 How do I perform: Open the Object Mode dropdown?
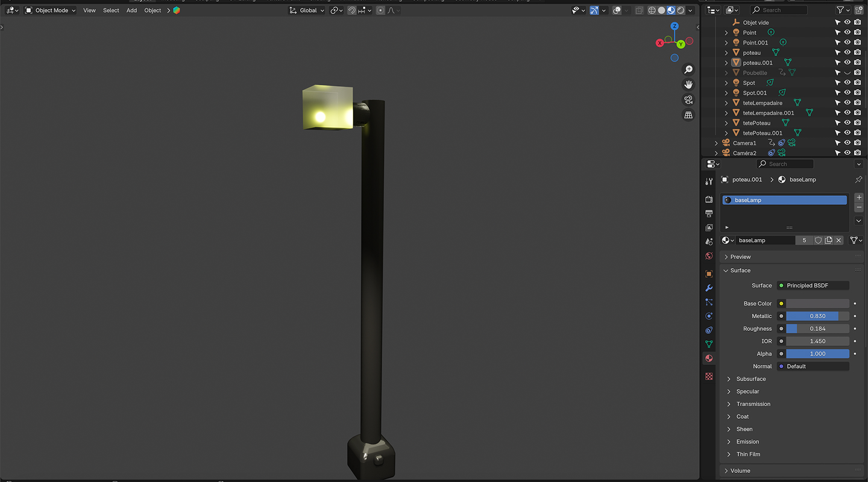pos(51,10)
